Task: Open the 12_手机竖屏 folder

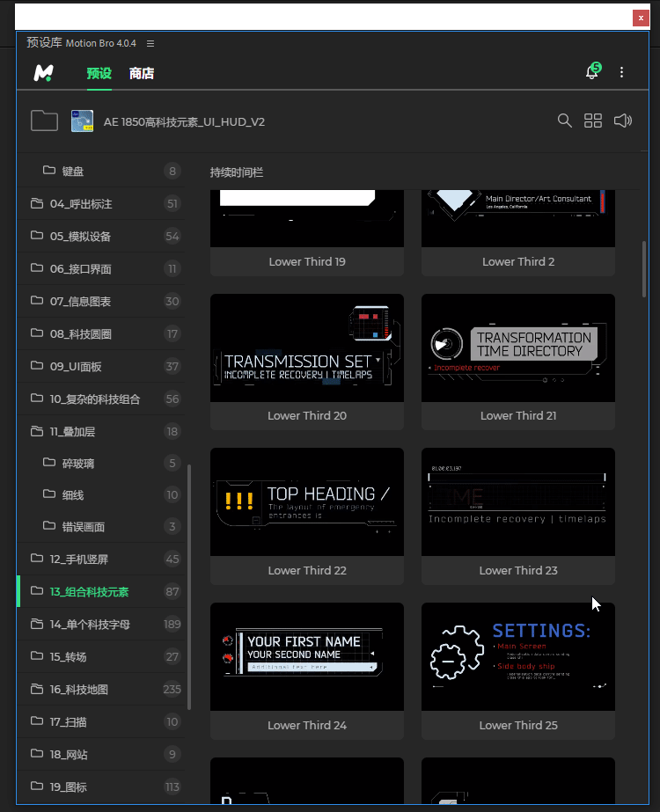Action: point(101,560)
